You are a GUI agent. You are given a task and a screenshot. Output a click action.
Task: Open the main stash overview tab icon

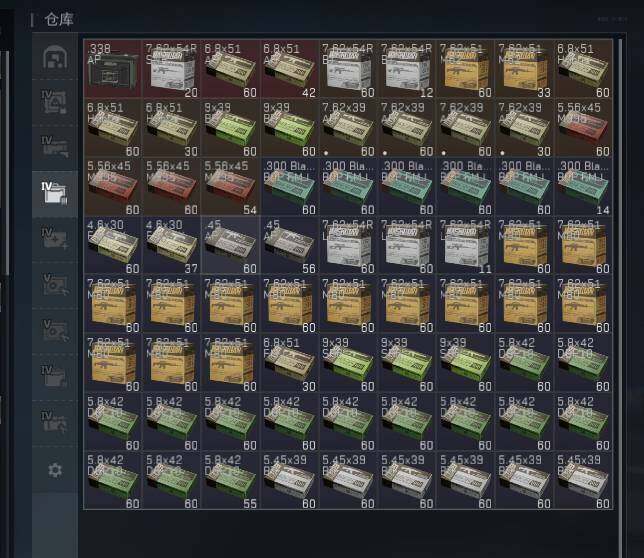click(x=55, y=57)
